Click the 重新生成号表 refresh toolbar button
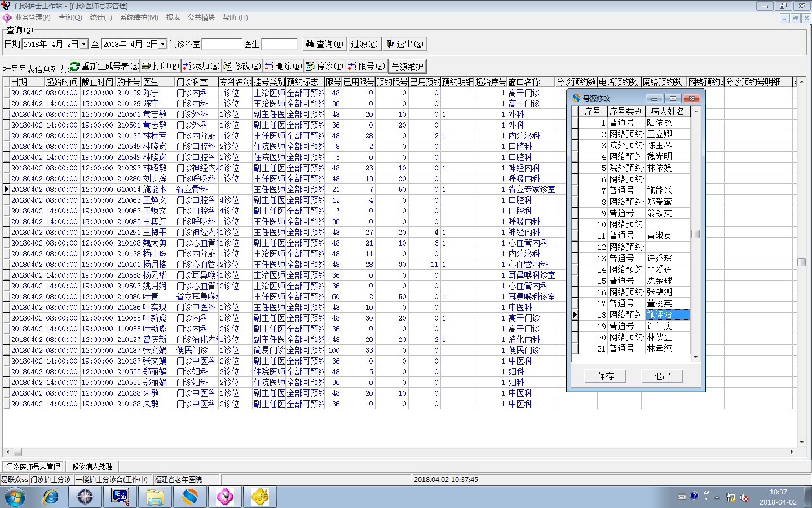Screen dimensions: 812x508 pyautogui.click(x=105, y=66)
